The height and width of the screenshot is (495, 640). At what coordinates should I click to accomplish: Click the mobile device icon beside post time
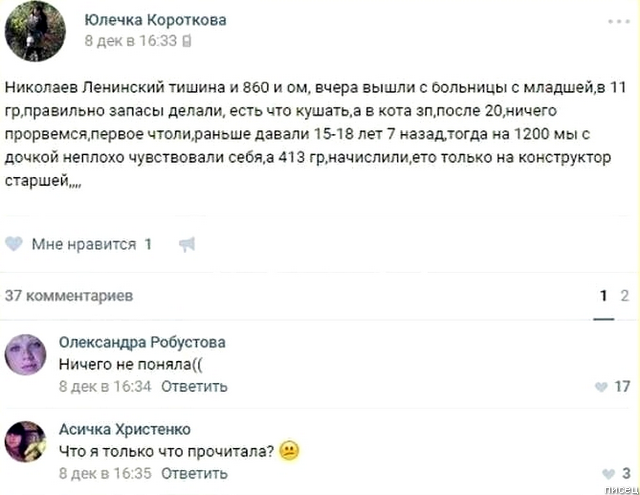click(x=187, y=41)
